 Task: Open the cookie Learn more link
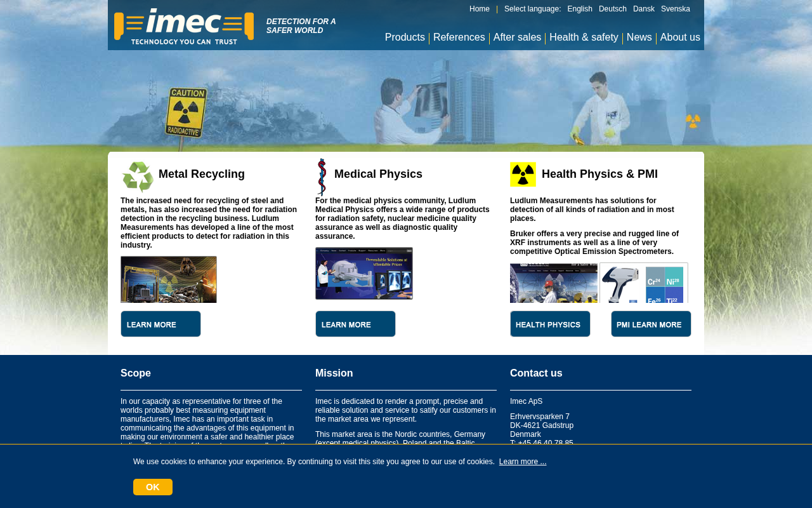(523, 462)
